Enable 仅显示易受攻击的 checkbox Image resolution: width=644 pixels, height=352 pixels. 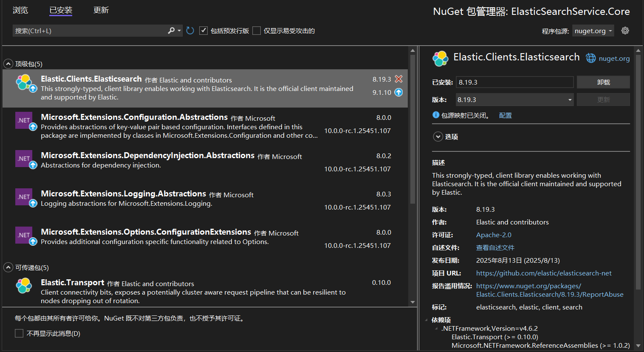coord(257,31)
